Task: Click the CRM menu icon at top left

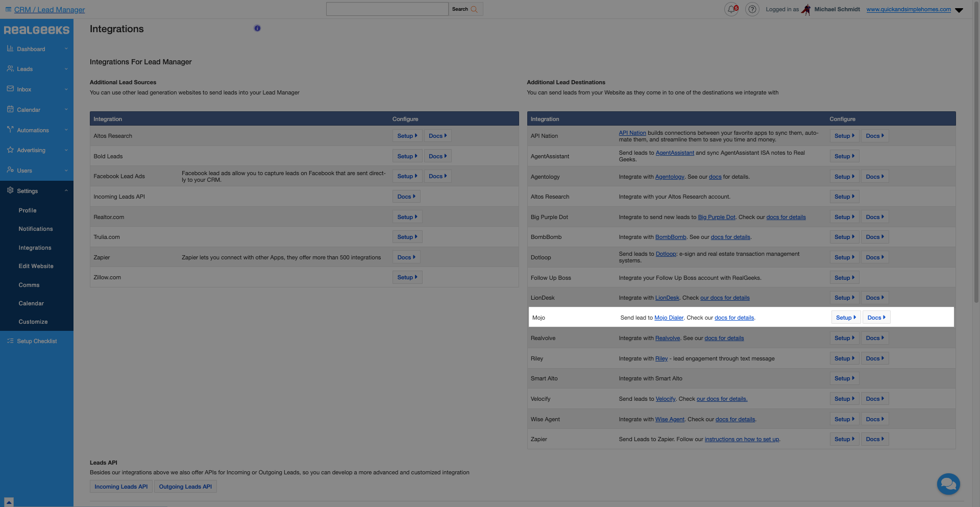Action: pos(8,10)
